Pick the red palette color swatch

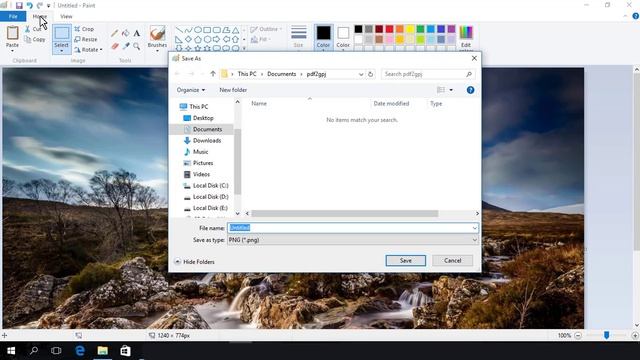tap(389, 29)
